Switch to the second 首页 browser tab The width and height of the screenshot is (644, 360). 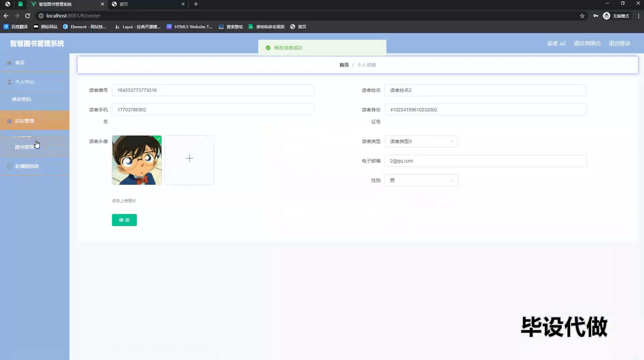[148, 4]
